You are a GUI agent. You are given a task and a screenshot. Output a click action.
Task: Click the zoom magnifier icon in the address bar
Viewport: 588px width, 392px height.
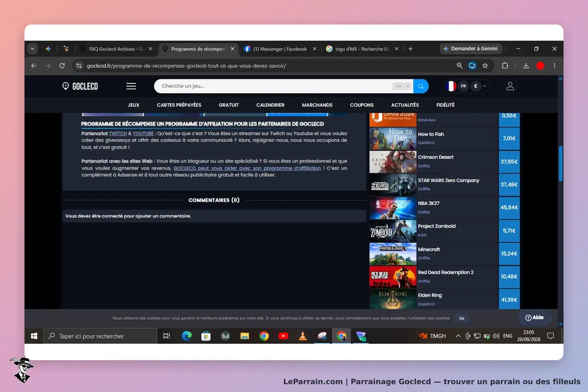point(460,66)
